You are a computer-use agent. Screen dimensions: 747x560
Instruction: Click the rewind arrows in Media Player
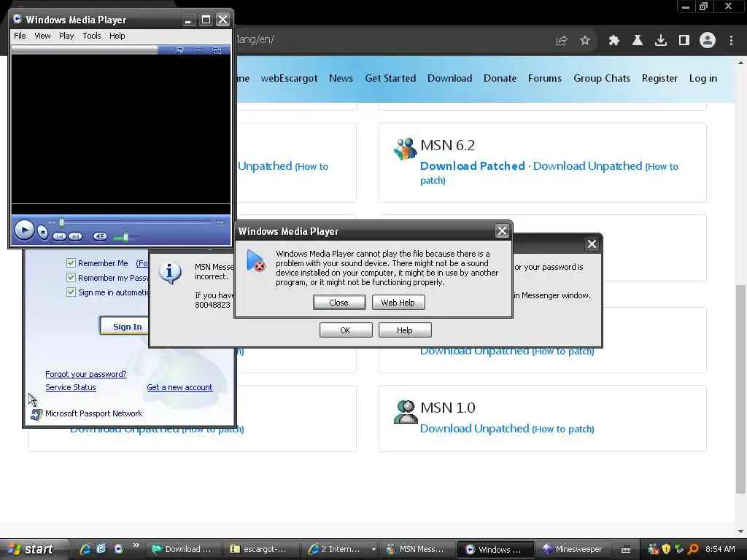pyautogui.click(x=52, y=222)
